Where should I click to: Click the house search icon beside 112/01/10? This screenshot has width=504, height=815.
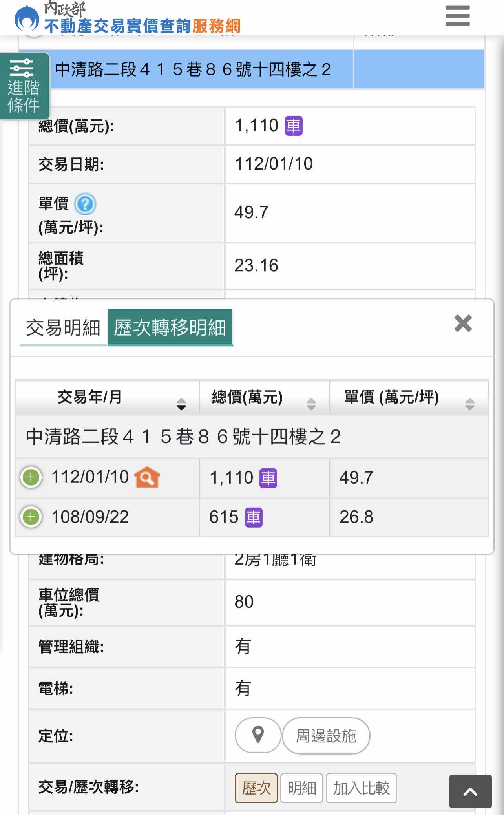[x=147, y=478]
